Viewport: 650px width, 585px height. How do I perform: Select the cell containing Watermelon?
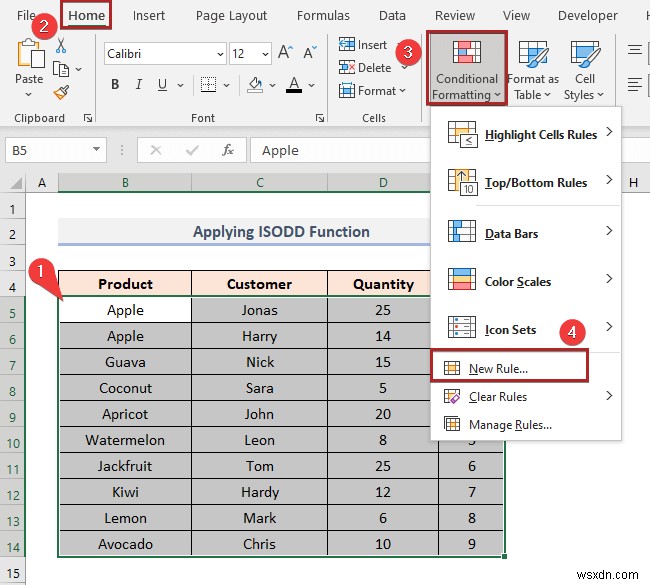125,440
